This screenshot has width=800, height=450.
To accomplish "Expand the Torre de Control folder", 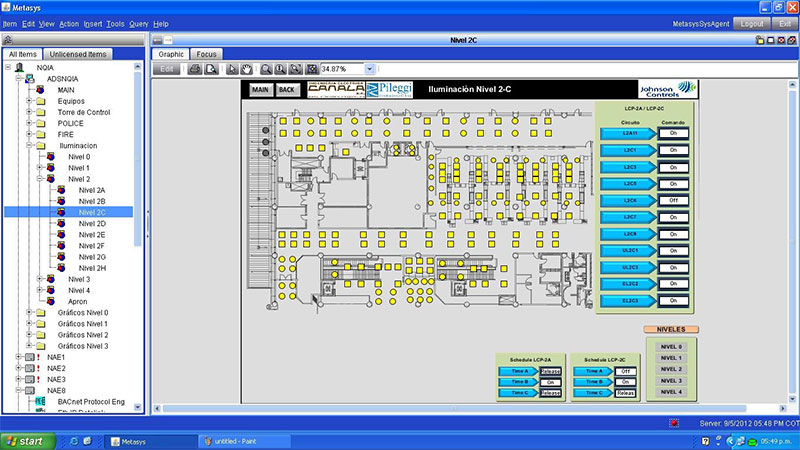I will [29, 112].
